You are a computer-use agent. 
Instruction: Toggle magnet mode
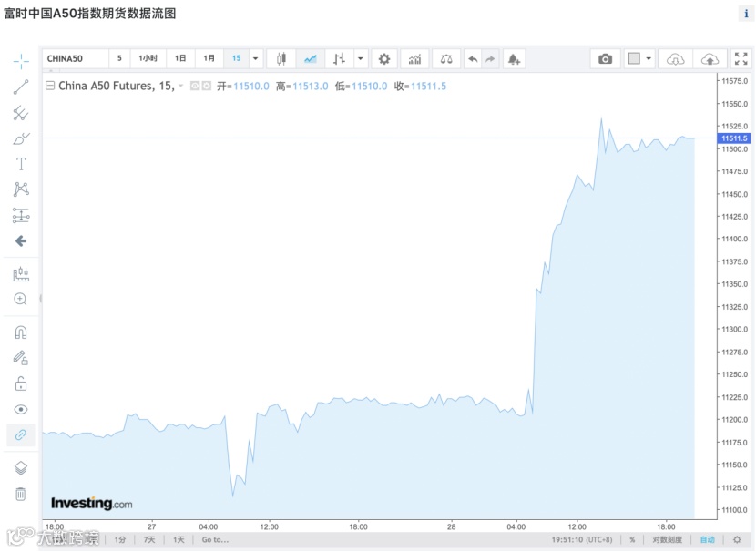point(21,332)
